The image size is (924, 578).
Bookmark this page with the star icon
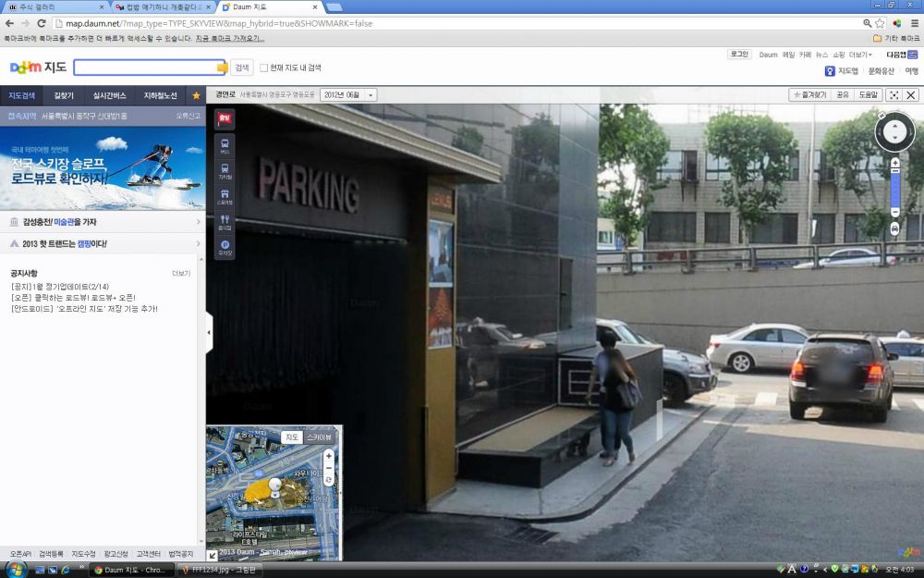tap(880, 24)
